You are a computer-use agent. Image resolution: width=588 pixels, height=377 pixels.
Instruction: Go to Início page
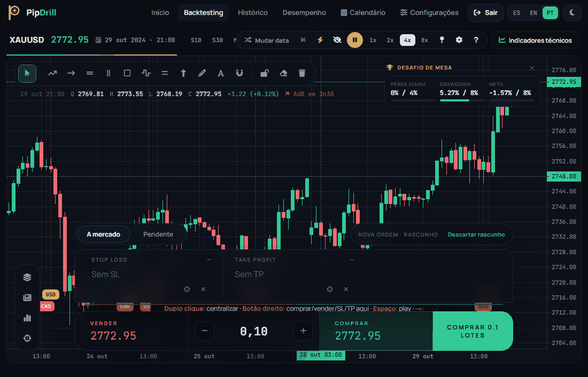[x=160, y=13]
